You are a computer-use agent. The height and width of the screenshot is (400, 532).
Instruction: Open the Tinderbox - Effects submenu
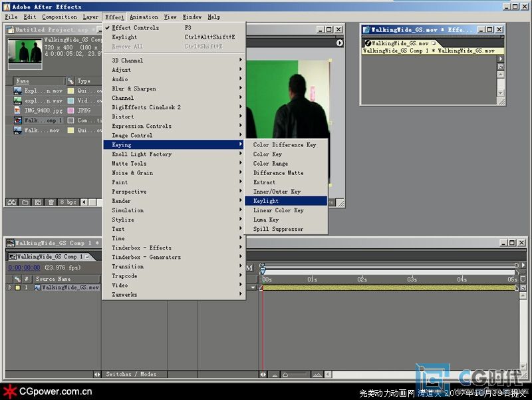tap(174, 248)
